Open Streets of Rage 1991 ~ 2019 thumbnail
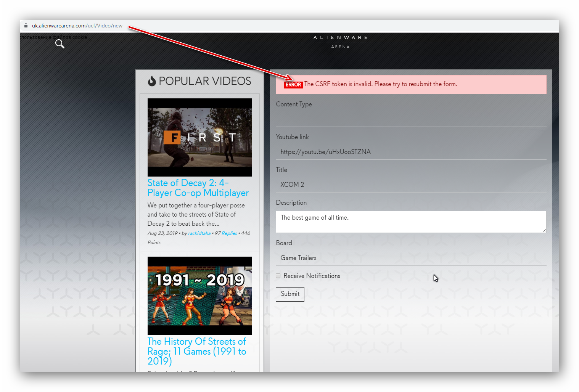The width and height of the screenshot is (579, 392). [x=199, y=296]
